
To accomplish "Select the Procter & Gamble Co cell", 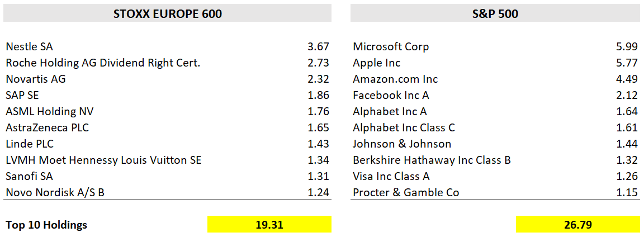I will (406, 193).
